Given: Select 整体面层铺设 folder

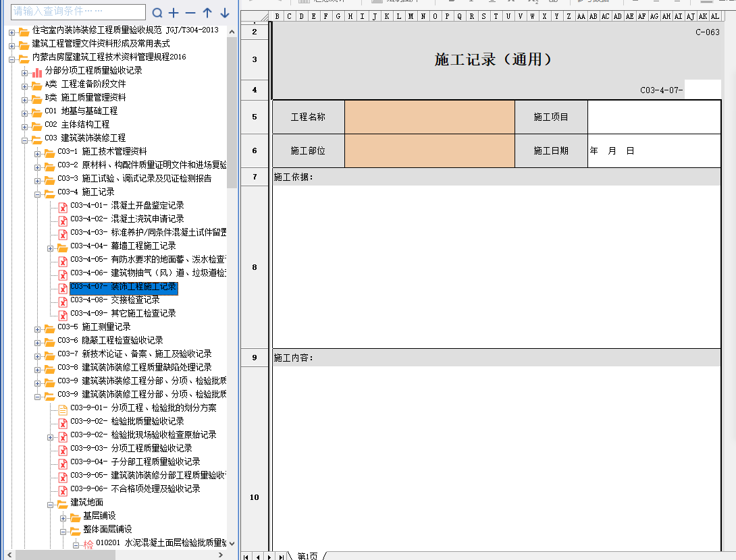Looking at the screenshot, I should pyautogui.click(x=107, y=530).
